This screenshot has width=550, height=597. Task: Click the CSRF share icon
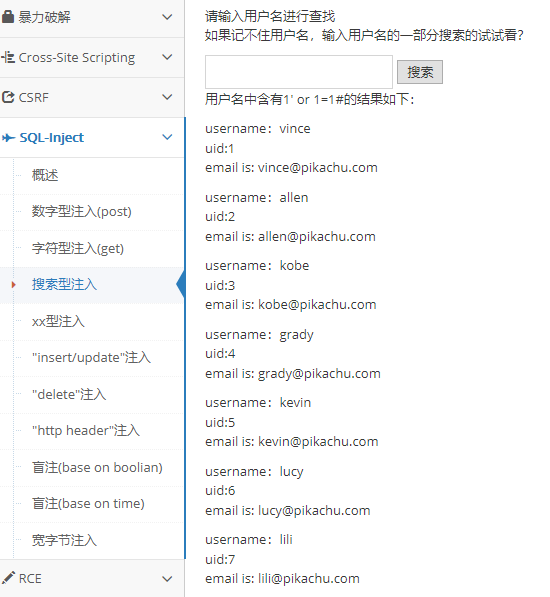(x=8, y=97)
